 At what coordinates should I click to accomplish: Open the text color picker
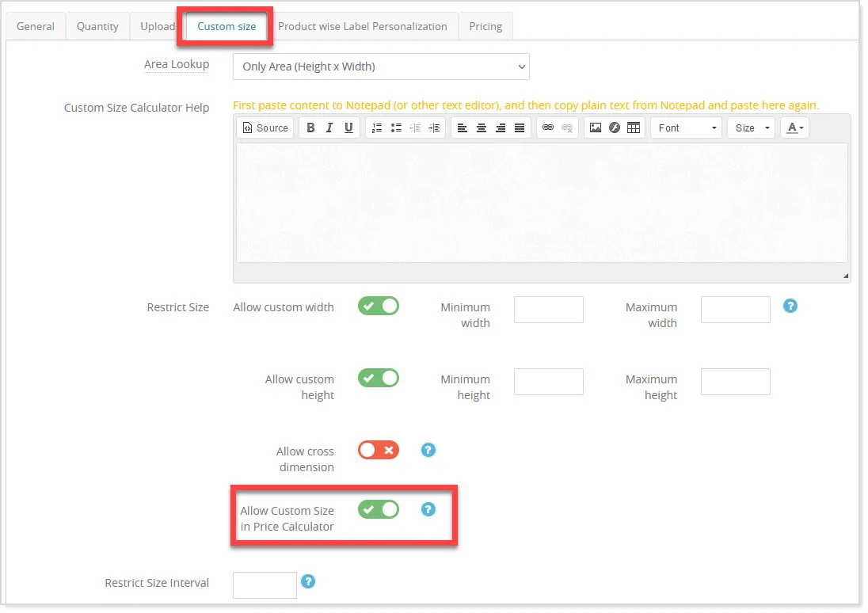pyautogui.click(x=795, y=128)
